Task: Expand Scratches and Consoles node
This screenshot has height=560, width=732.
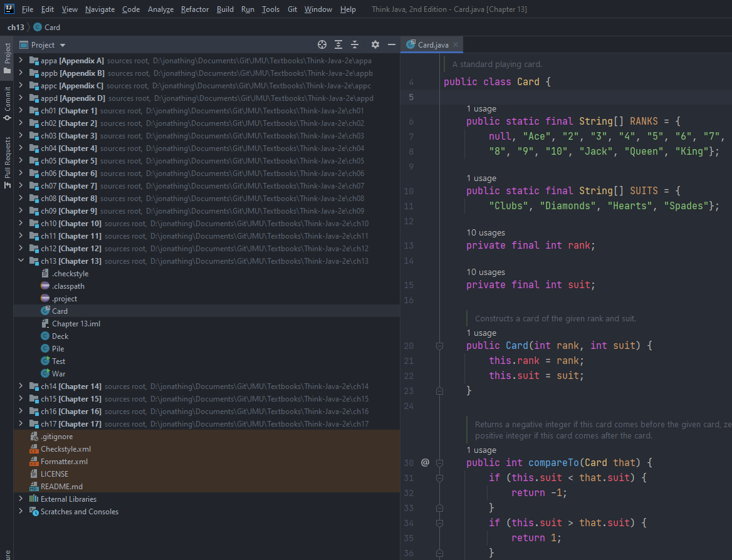Action: point(21,512)
